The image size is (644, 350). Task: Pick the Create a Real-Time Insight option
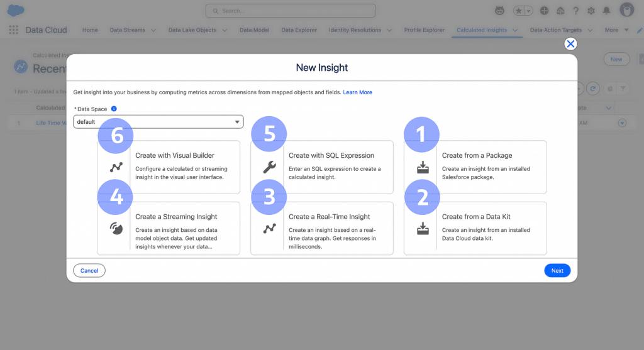[336, 228]
